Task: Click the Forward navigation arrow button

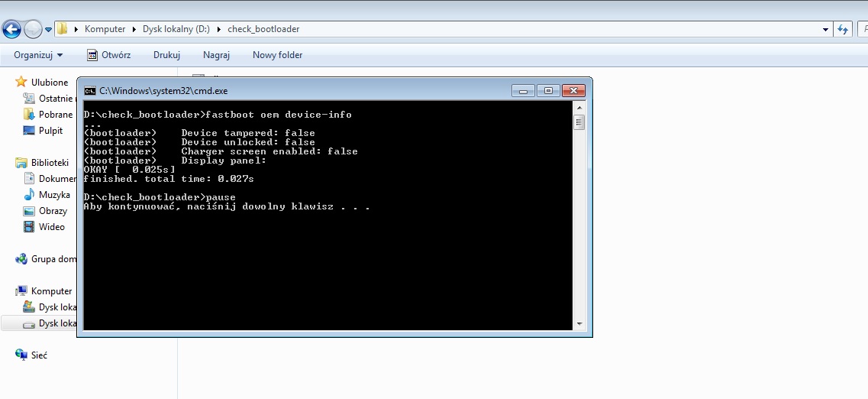Action: pos(33,30)
